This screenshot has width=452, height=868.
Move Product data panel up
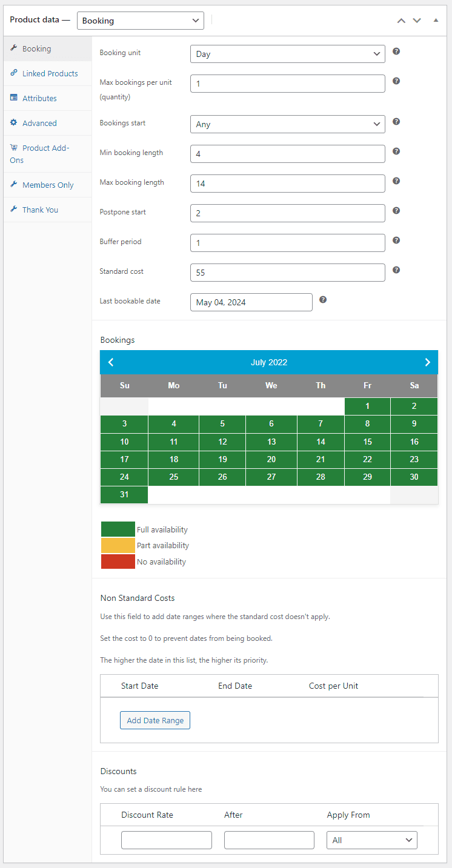pyautogui.click(x=401, y=21)
